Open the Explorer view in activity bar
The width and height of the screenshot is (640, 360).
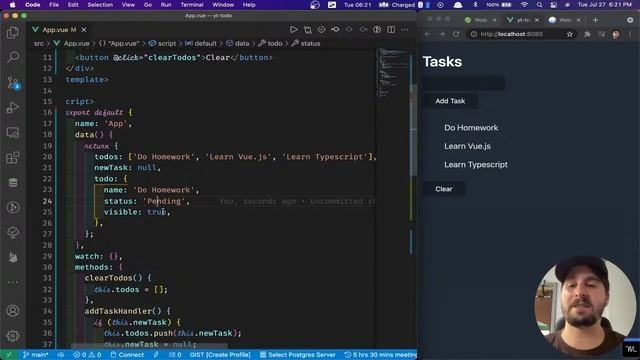tap(13, 32)
